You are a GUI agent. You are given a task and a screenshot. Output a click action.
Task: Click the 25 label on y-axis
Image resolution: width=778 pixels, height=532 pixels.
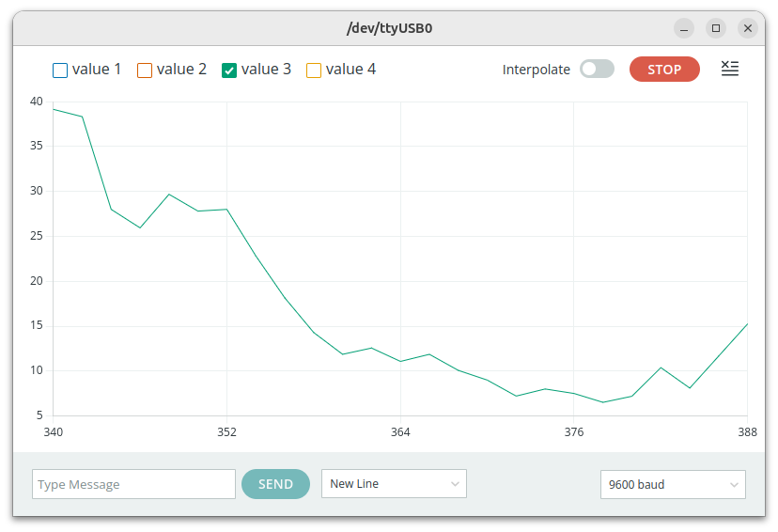click(36, 236)
